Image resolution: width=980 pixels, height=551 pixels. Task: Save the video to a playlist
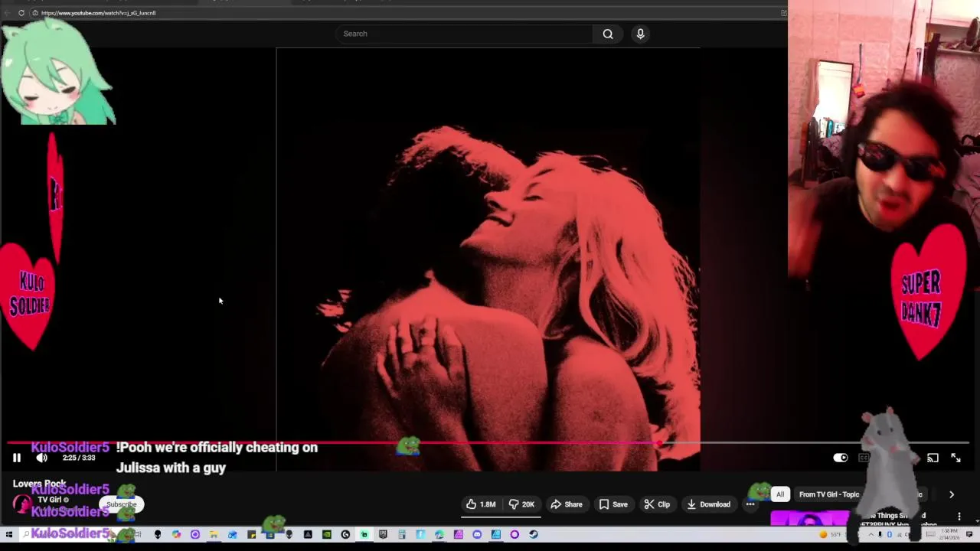pyautogui.click(x=613, y=504)
